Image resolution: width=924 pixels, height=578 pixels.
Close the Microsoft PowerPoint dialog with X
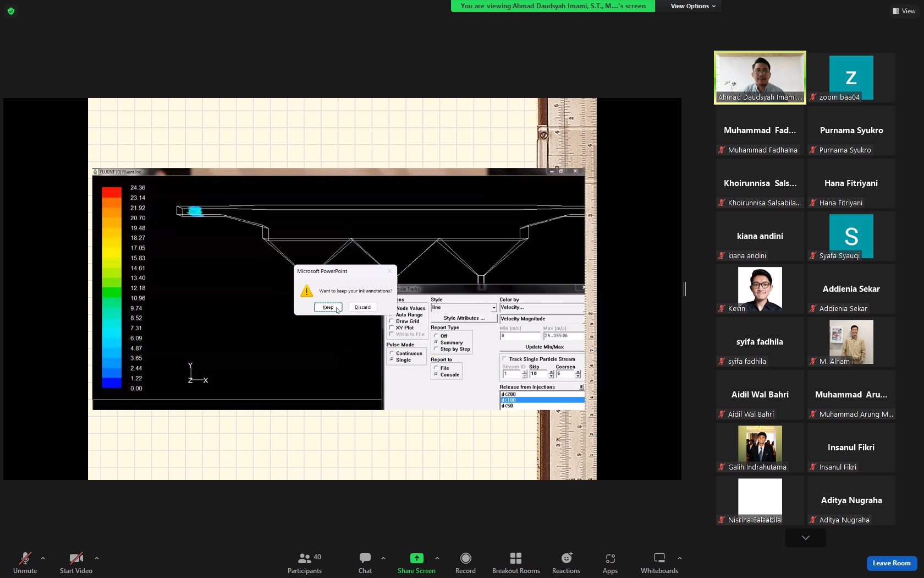[389, 271]
